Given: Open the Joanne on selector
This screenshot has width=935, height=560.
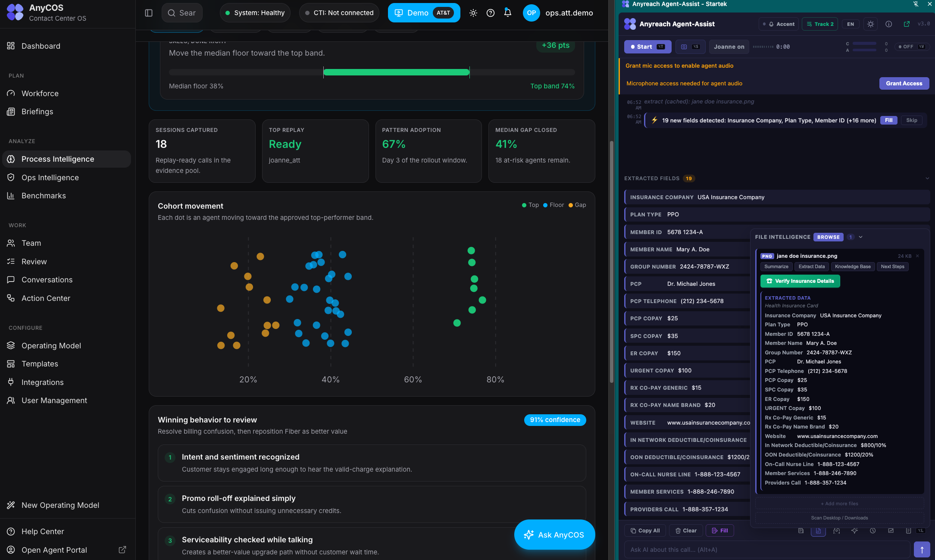Looking at the screenshot, I should pyautogui.click(x=729, y=47).
